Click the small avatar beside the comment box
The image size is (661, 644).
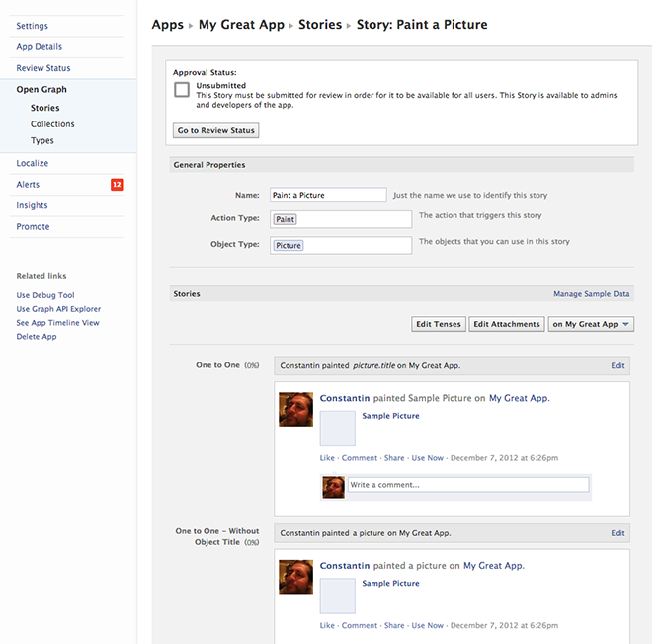(x=334, y=486)
